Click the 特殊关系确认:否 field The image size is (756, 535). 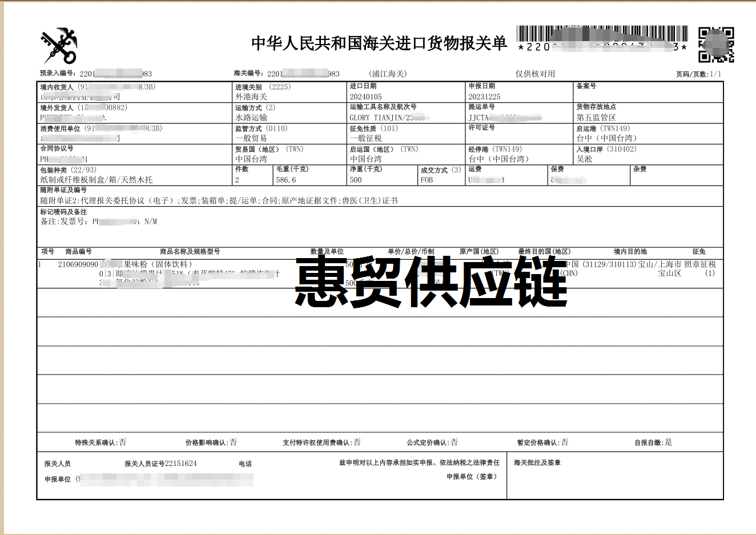click(x=100, y=443)
